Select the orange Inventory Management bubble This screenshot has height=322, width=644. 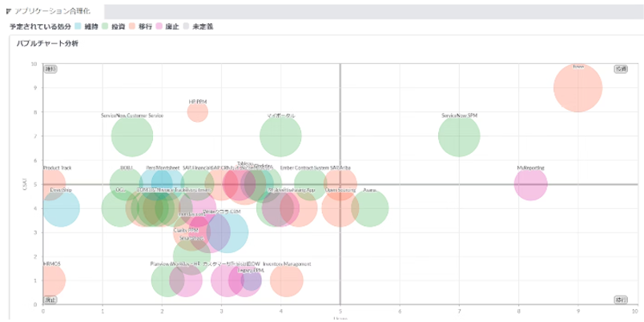(x=287, y=280)
